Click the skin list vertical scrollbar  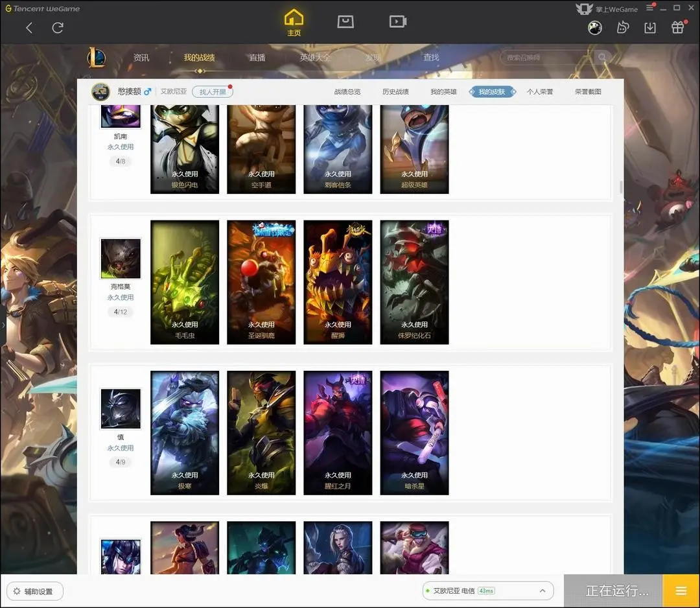click(621, 187)
